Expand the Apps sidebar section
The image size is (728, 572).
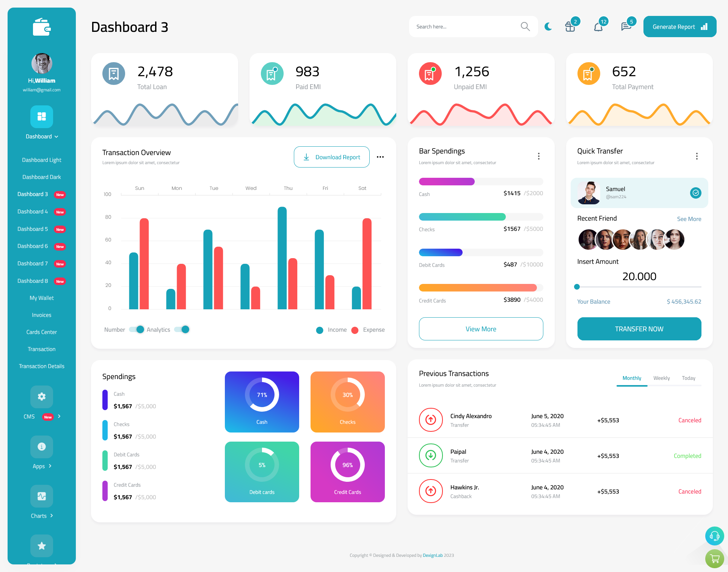pos(41,465)
